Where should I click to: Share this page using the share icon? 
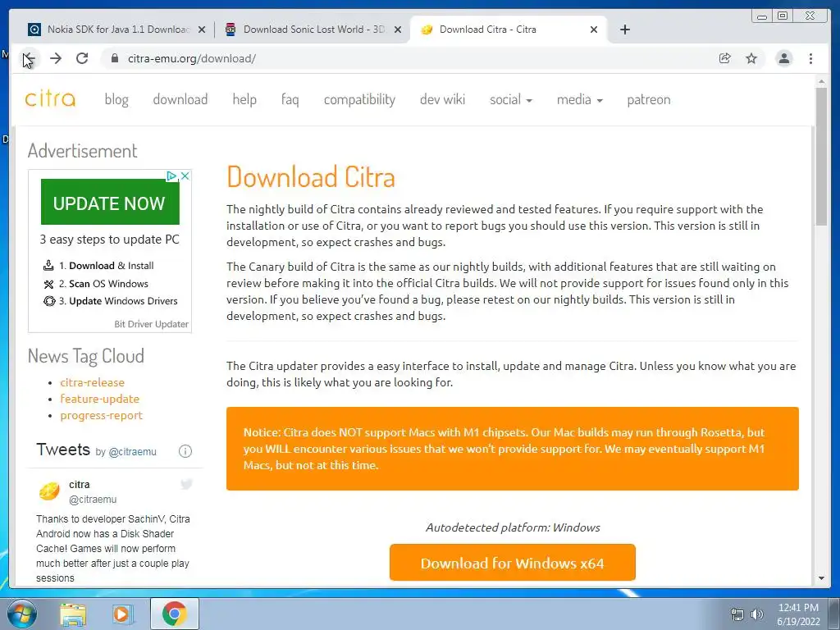pyautogui.click(x=725, y=58)
